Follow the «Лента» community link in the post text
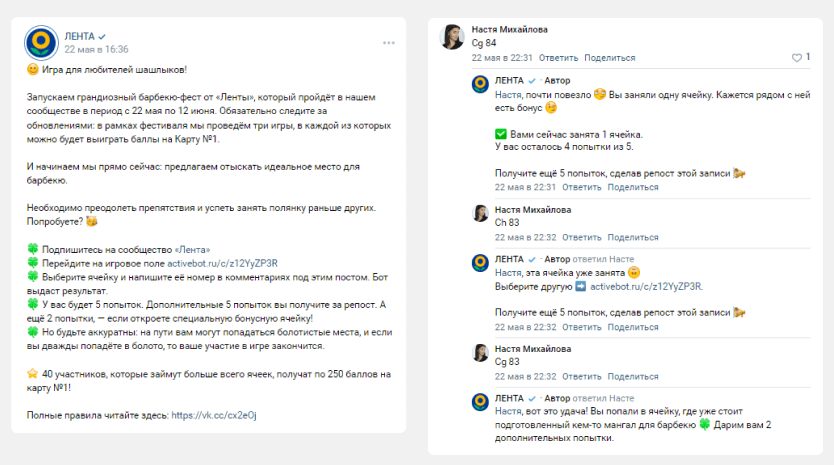The image size is (834, 465). click(194, 249)
